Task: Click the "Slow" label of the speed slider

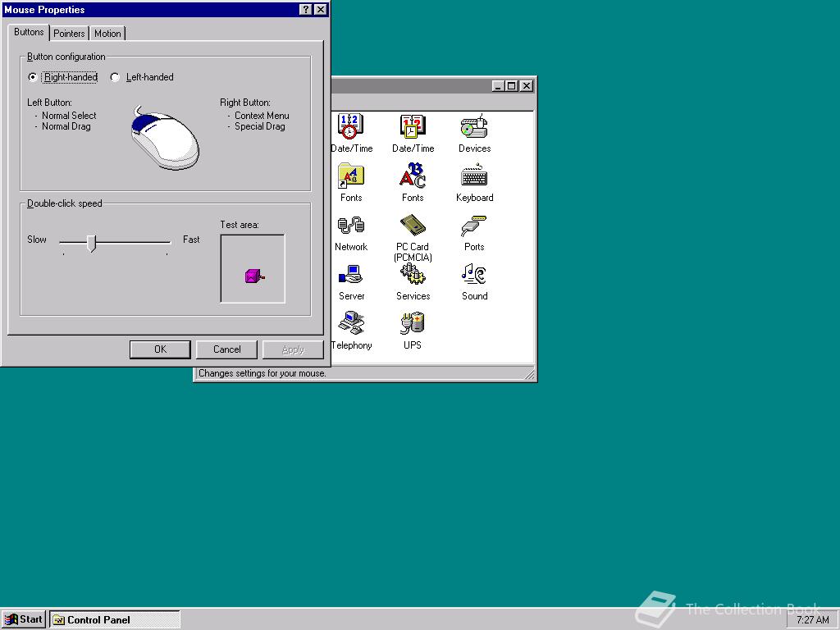Action: coord(37,240)
